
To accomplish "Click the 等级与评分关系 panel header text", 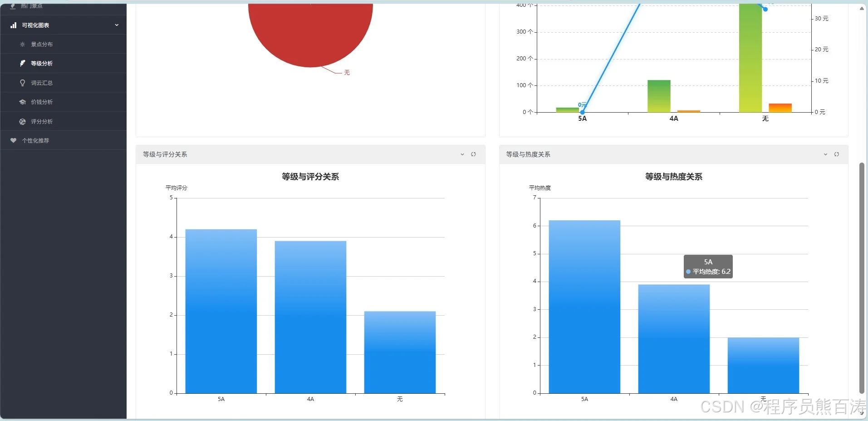I will click(165, 154).
